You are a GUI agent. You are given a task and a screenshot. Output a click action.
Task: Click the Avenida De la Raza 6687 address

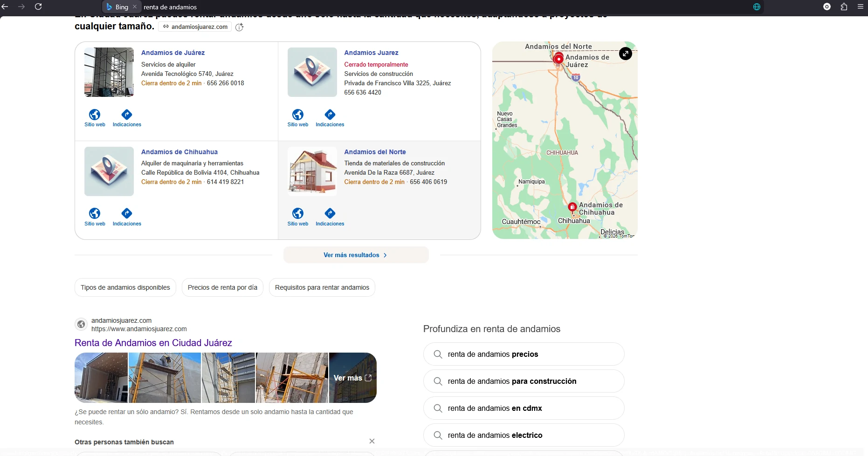389,172
